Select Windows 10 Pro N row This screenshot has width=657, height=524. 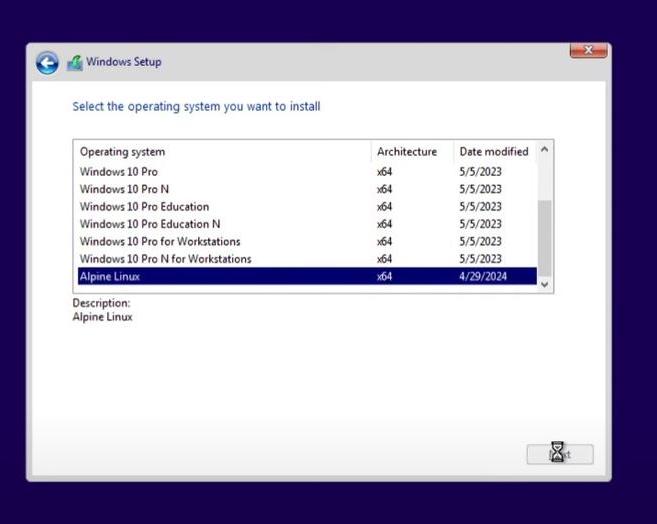coord(307,189)
